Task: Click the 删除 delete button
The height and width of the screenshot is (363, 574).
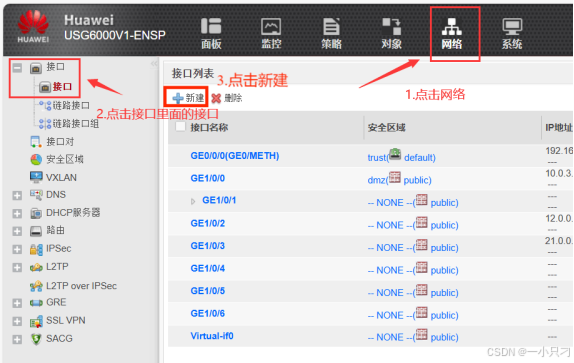Action: pyautogui.click(x=227, y=98)
